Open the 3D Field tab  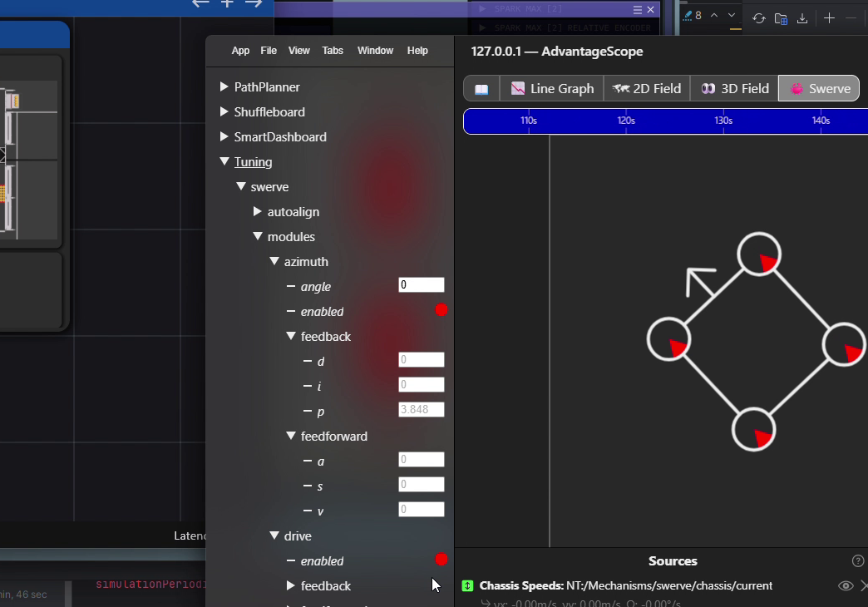[x=735, y=89]
